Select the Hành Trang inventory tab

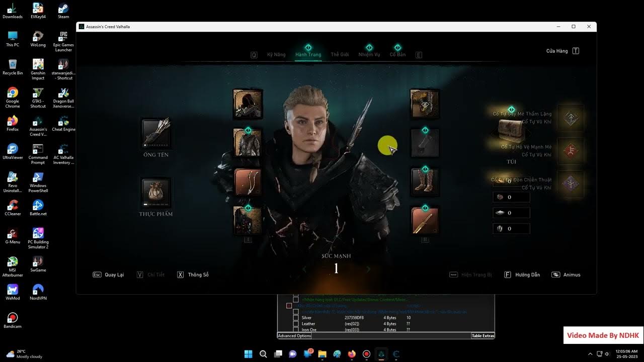pyautogui.click(x=308, y=54)
